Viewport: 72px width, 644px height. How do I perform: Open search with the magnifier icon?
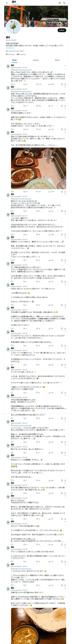click(x=64, y=3)
